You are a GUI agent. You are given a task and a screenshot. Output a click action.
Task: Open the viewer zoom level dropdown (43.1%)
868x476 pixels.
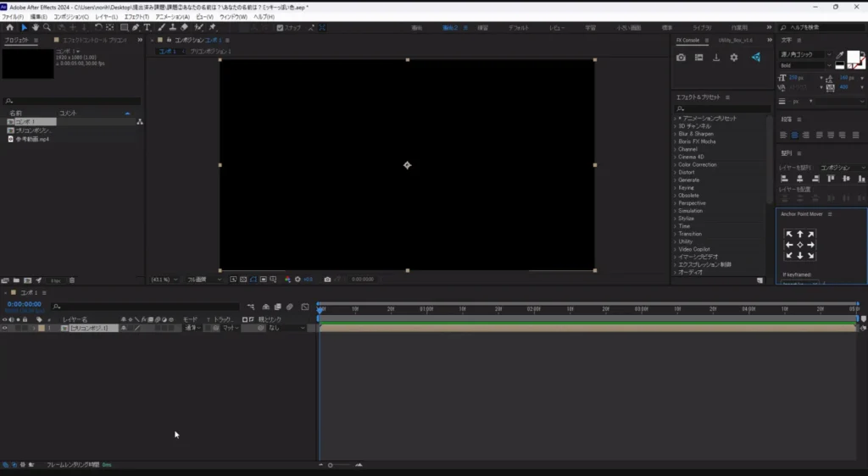[x=161, y=280]
